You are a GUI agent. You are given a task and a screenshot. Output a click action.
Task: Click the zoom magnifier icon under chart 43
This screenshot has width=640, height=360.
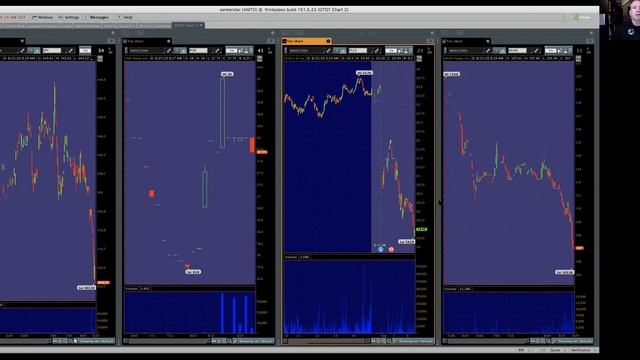click(x=230, y=341)
